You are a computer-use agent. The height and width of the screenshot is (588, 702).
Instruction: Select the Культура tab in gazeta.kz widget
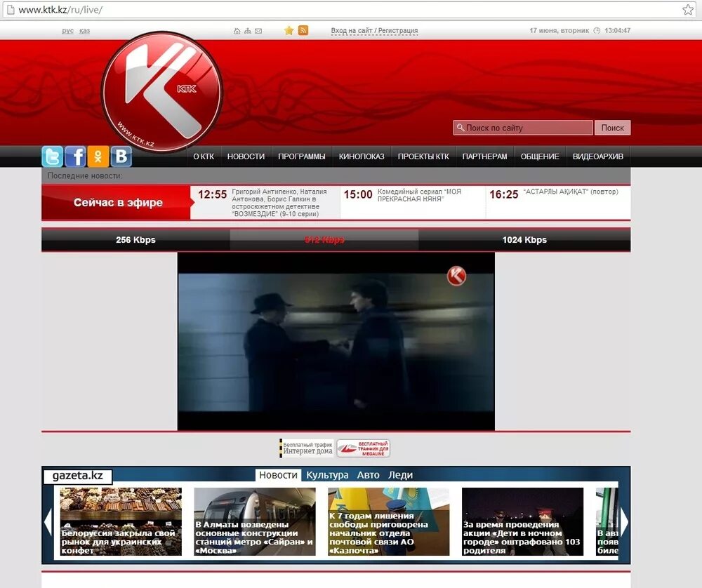[327, 475]
